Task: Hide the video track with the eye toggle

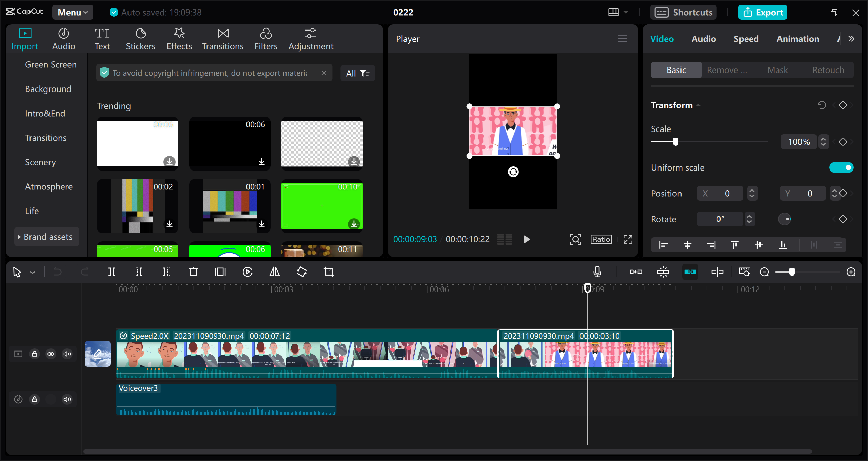Action: (51, 354)
